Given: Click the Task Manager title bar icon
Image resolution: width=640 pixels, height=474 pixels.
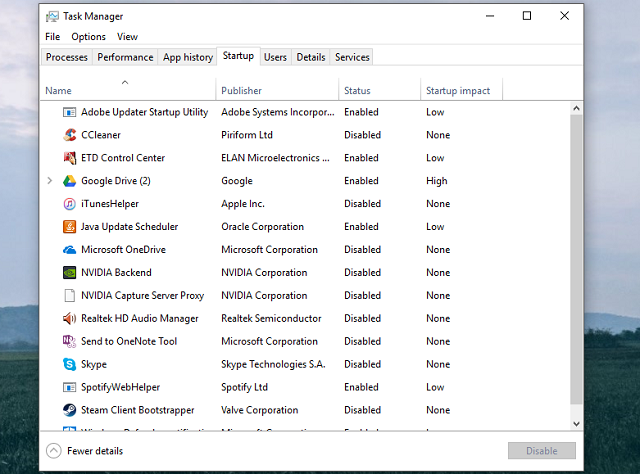Looking at the screenshot, I should click(x=52, y=16).
